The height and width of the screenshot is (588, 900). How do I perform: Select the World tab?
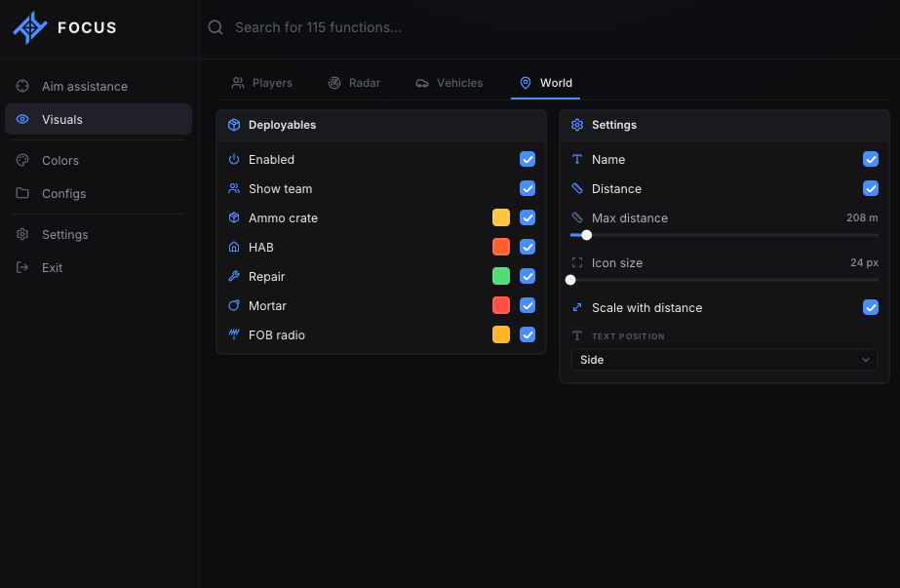click(545, 83)
